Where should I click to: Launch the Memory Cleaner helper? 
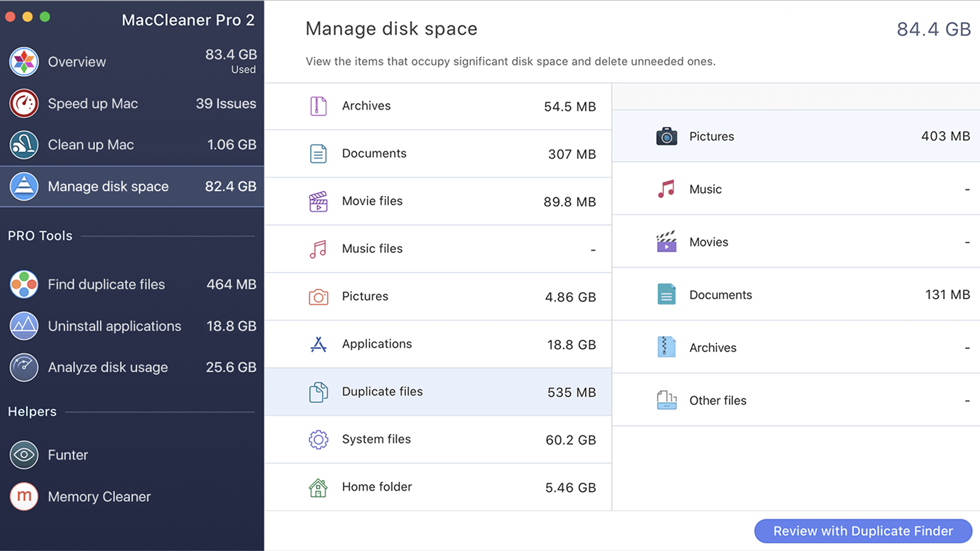pyautogui.click(x=132, y=497)
